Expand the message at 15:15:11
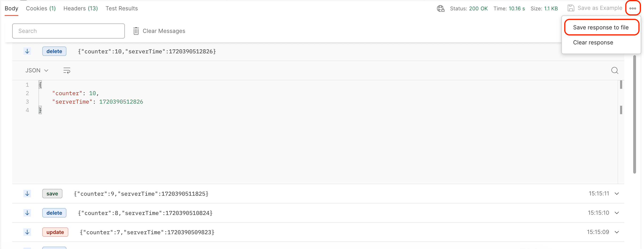 (617, 194)
